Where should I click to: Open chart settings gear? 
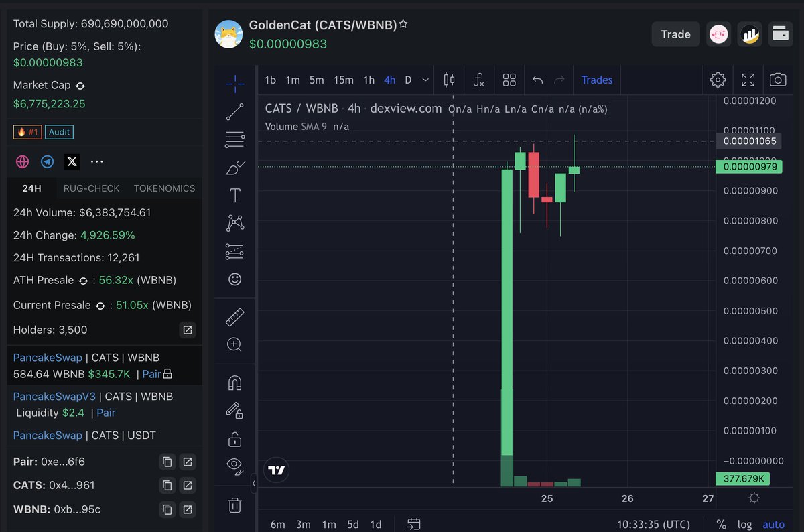point(718,80)
